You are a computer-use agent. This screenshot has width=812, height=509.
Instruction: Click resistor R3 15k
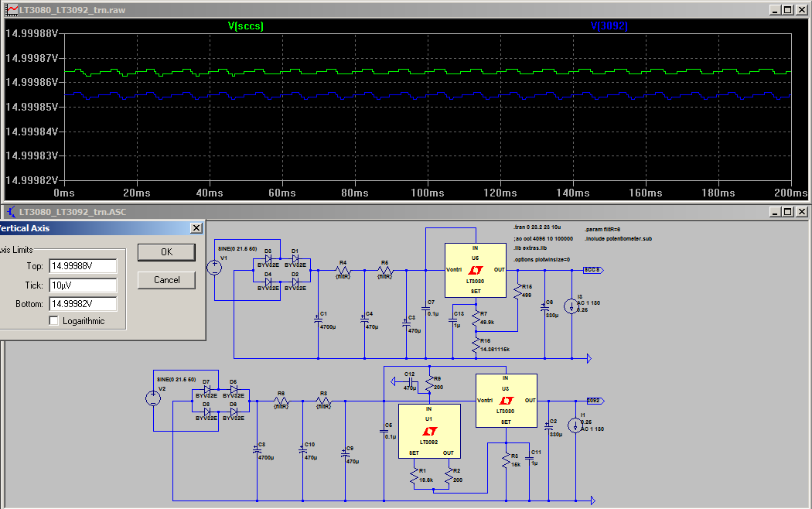pyautogui.click(x=506, y=461)
